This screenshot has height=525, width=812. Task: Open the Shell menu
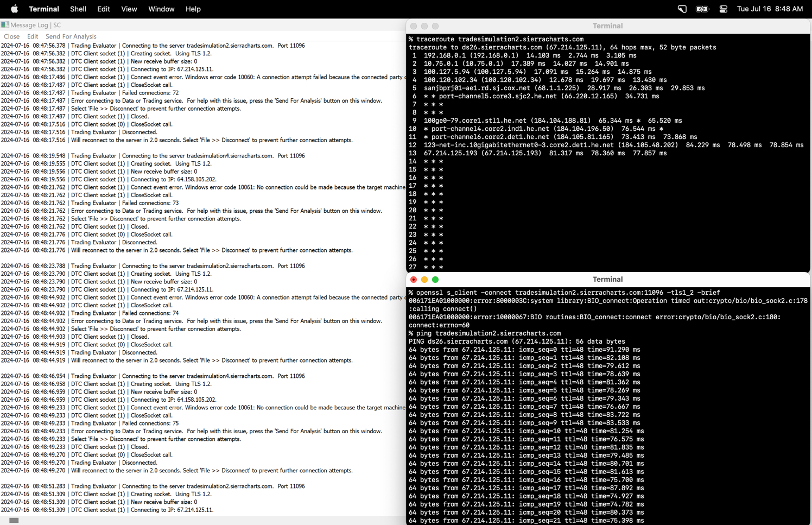click(x=78, y=9)
